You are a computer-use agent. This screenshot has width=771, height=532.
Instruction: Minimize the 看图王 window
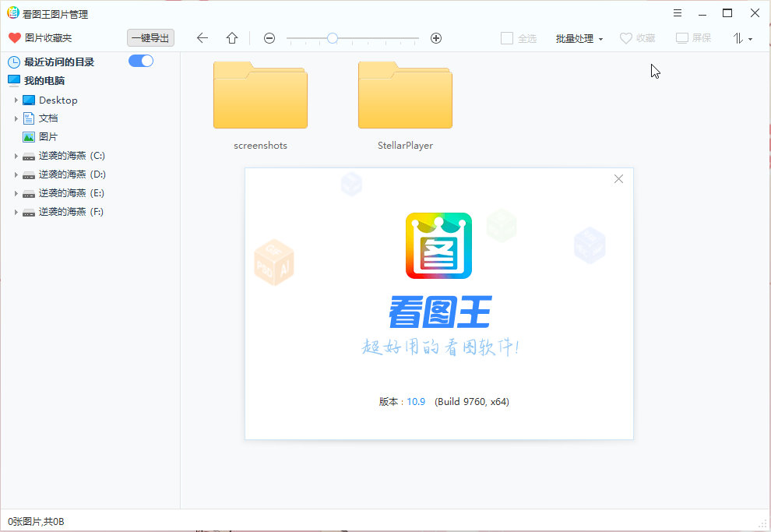702,14
